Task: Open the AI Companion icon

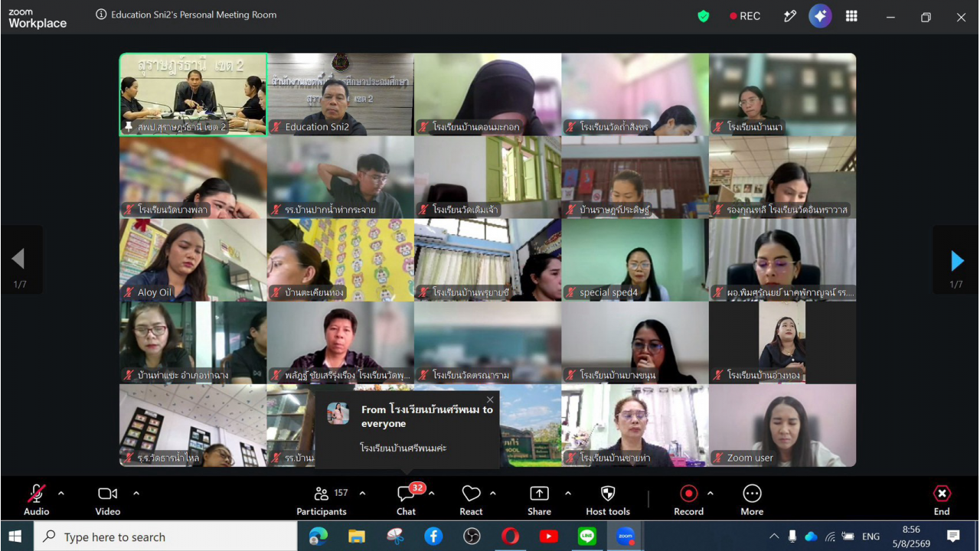Action: pyautogui.click(x=820, y=16)
